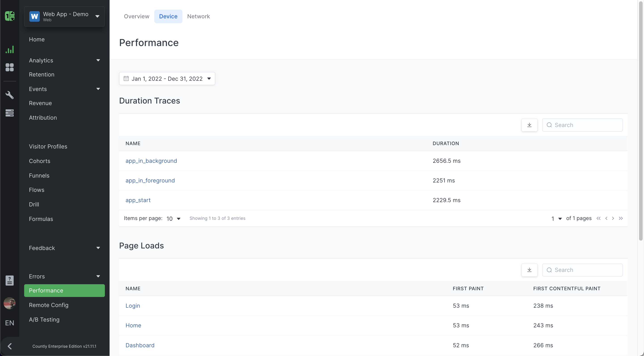
Task: Open the Dashboard page load
Action: point(140,345)
